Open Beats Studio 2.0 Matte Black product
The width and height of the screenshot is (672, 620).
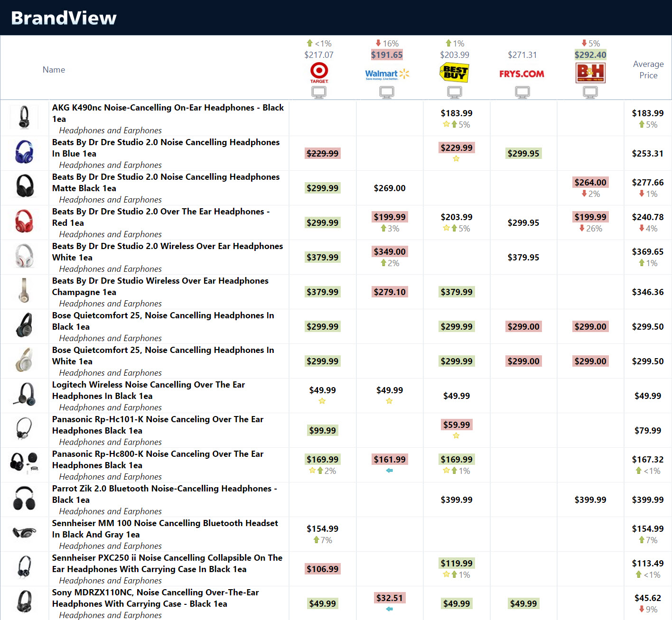pos(166,183)
